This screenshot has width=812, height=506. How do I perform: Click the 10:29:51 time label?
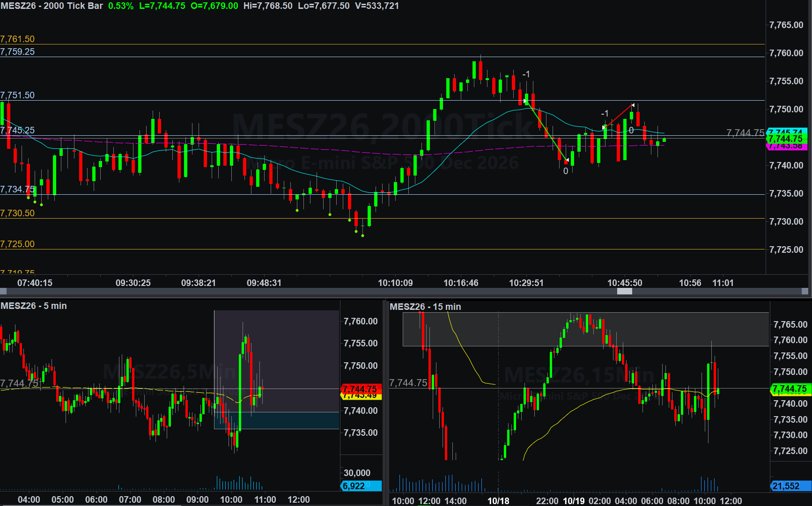click(526, 283)
